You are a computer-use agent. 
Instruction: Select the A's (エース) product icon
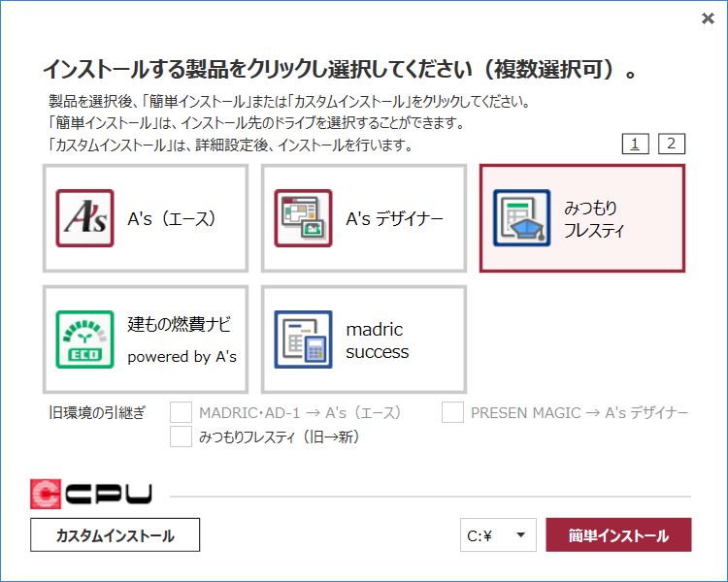85,218
